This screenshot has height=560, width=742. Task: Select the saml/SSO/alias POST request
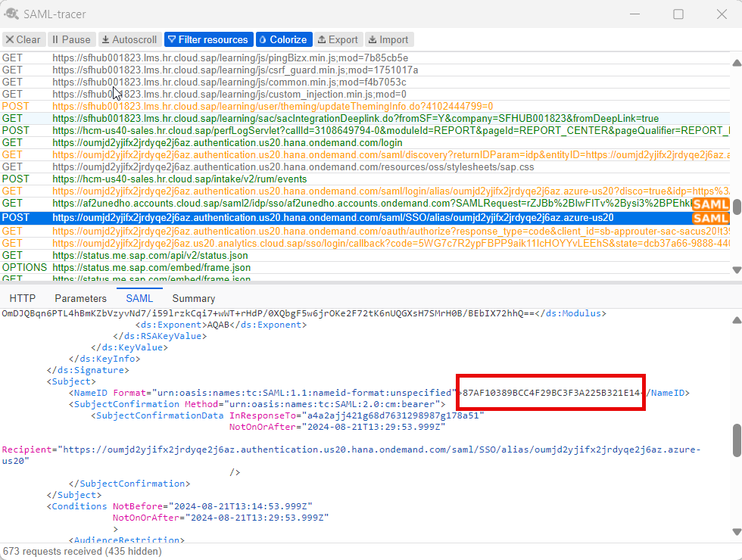(x=364, y=218)
